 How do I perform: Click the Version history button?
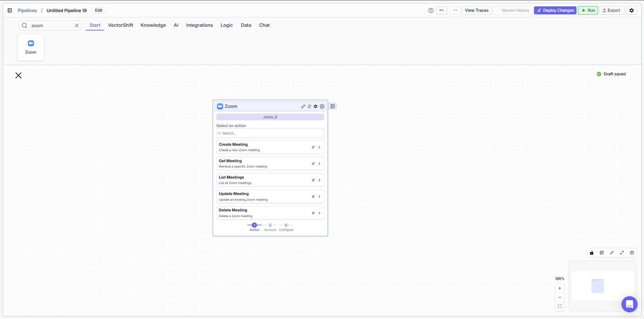coord(513,10)
